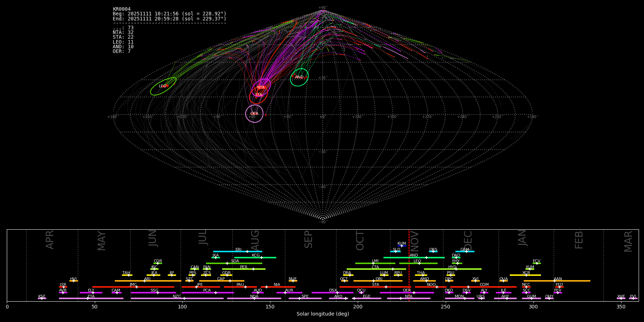Click the NTA: 32 count in legend
The width and height of the screenshot is (644, 322).
123,33
